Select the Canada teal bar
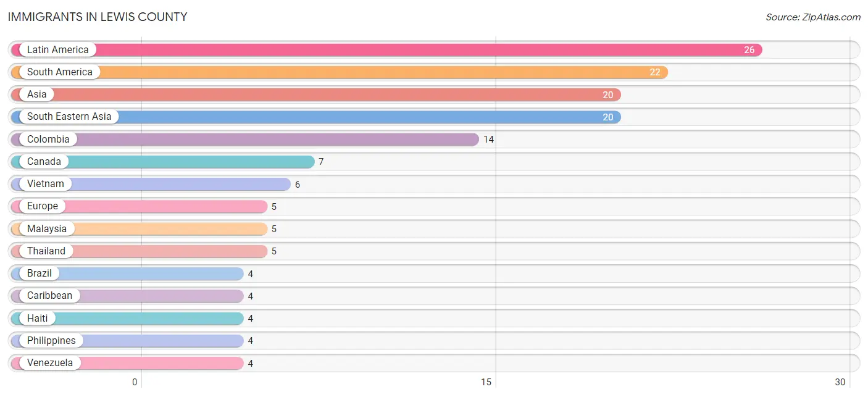Image resolution: width=868 pixels, height=397 pixels. pos(163,162)
